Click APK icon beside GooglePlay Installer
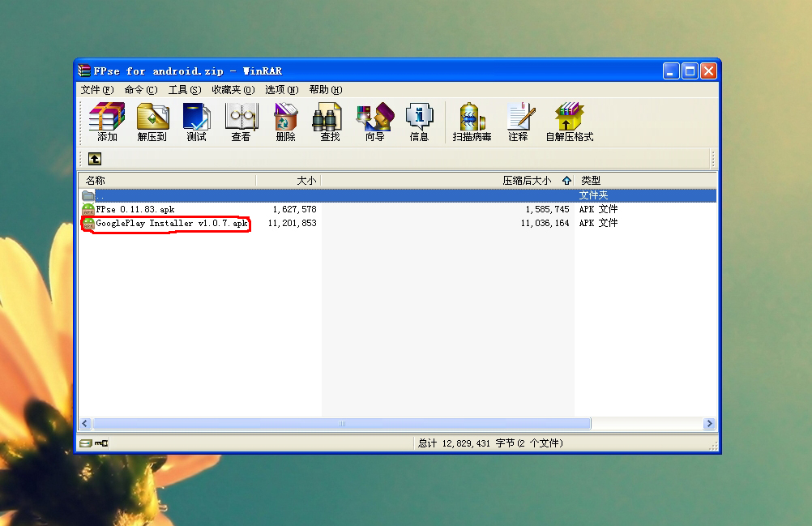 [x=88, y=223]
